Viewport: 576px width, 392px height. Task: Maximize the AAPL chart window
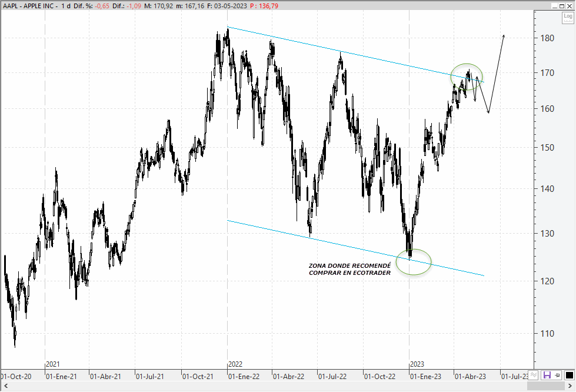click(x=562, y=5)
